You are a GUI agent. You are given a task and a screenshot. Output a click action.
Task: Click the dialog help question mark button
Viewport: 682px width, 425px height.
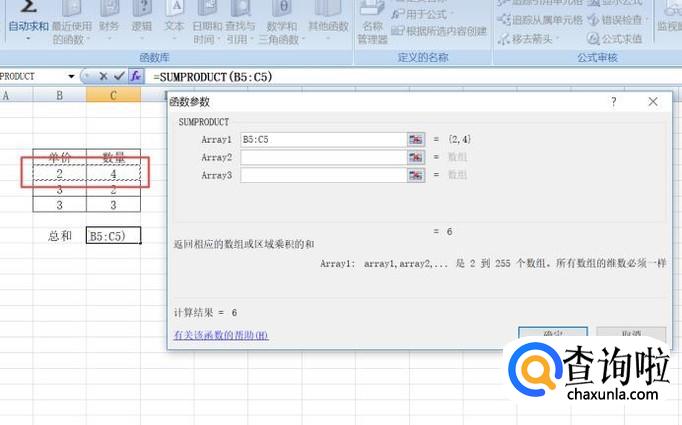(613, 102)
